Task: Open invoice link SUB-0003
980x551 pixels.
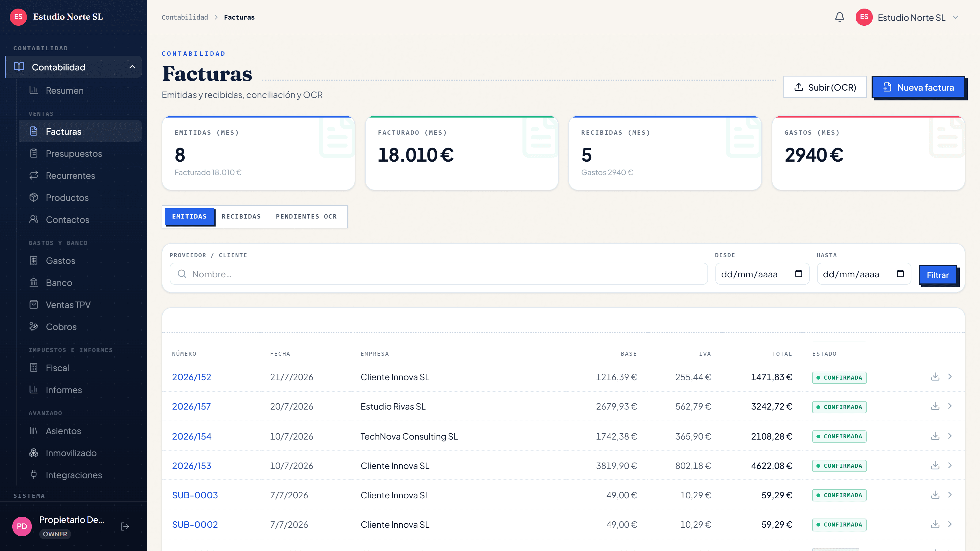Action: pyautogui.click(x=195, y=495)
